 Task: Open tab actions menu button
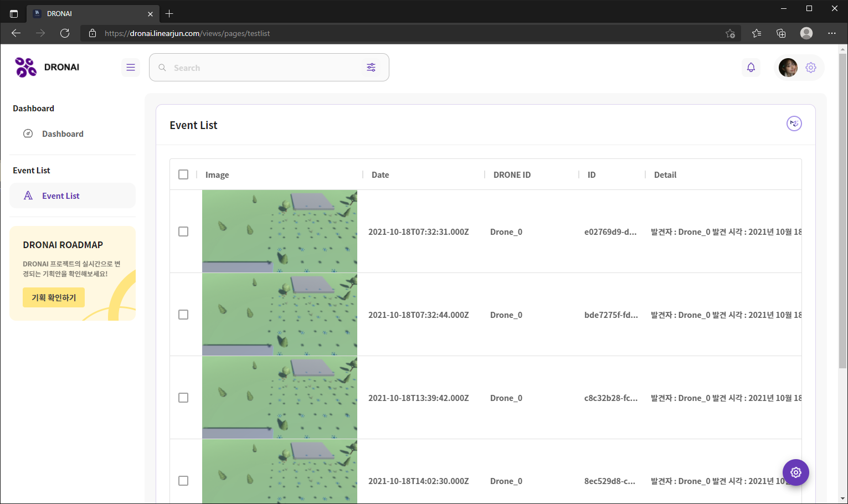pos(14,13)
